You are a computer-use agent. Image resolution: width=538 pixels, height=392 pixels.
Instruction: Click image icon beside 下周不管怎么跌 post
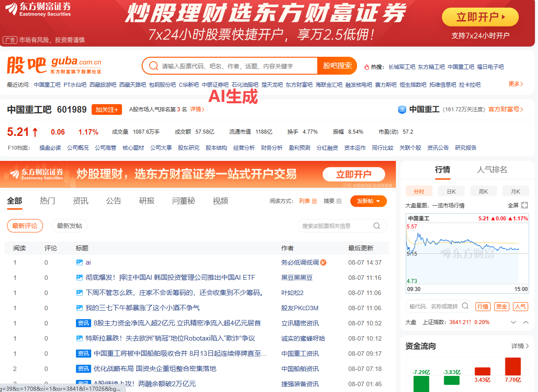(80, 293)
